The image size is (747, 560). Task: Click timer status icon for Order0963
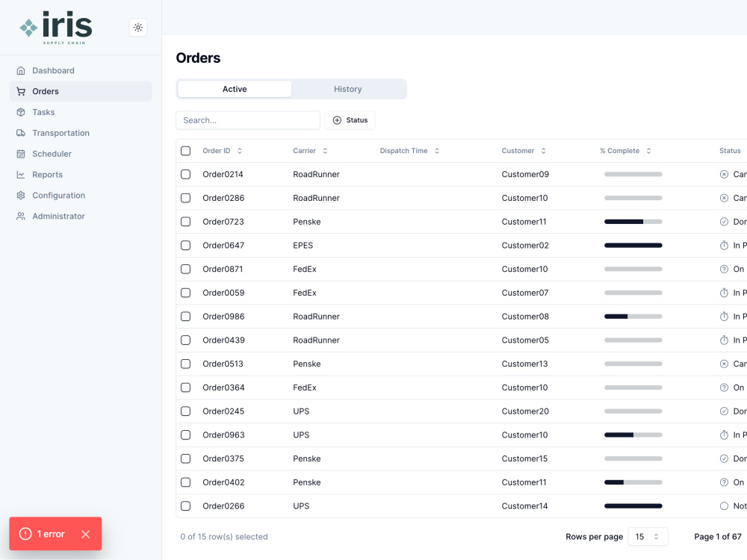[724, 435]
